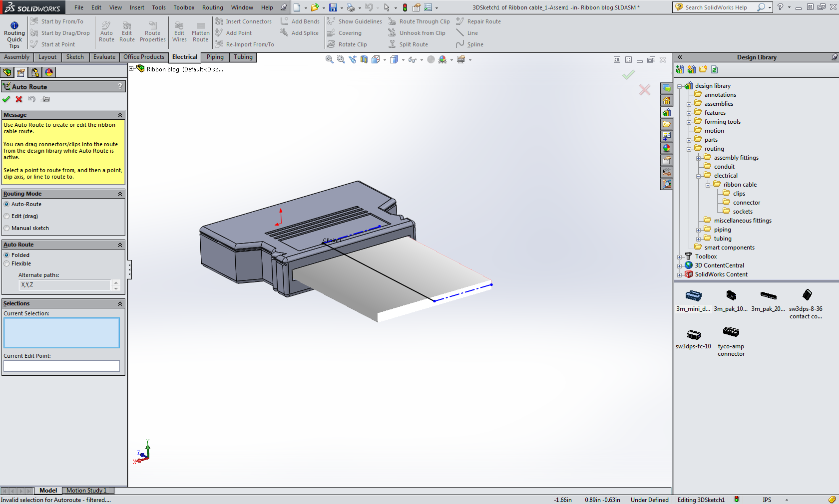
Task: Click Add Splice command
Action: click(x=300, y=33)
